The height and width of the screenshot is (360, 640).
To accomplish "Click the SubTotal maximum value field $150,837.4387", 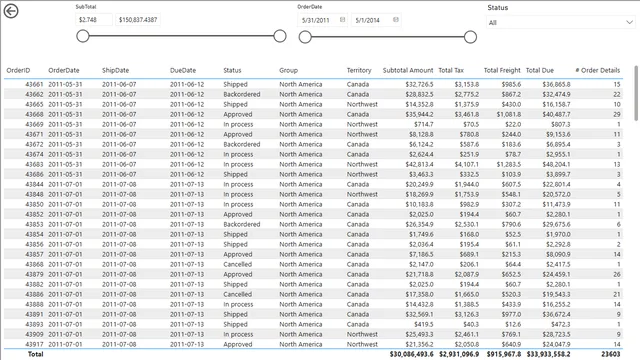I will [x=138, y=20].
